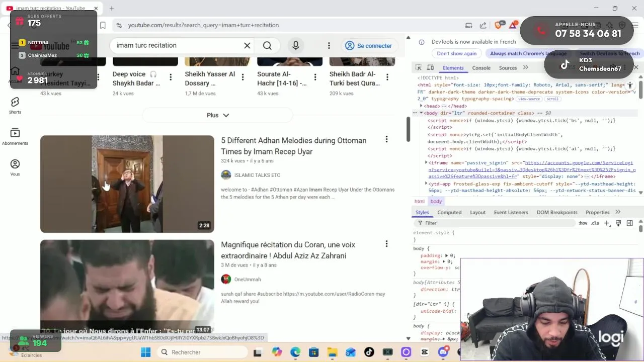Image resolution: width=644 pixels, height=362 pixels.
Task: Open the Vous section in sidebar
Action: 15,168
